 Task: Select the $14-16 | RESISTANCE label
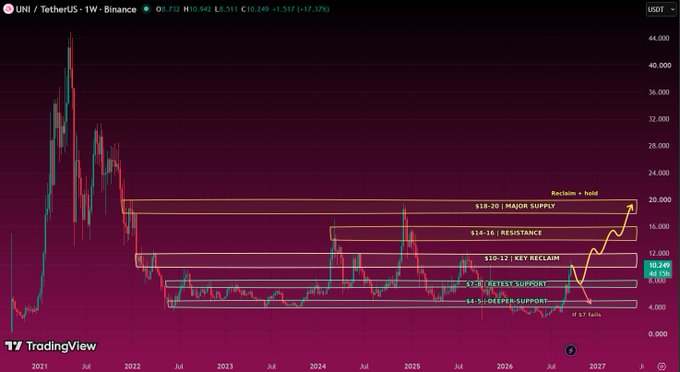506,233
